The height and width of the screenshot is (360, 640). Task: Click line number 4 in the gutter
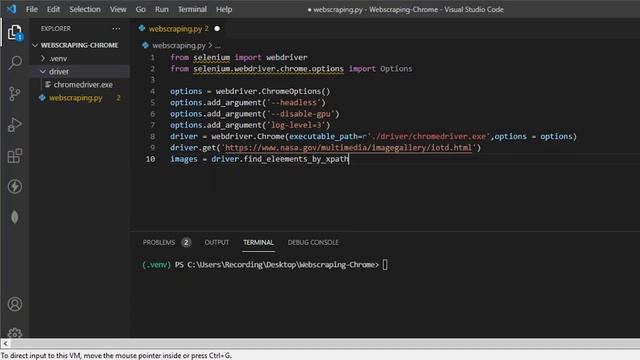pyautogui.click(x=153, y=91)
